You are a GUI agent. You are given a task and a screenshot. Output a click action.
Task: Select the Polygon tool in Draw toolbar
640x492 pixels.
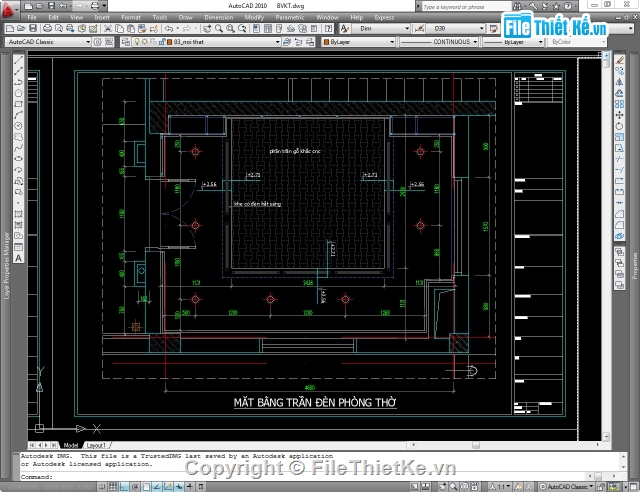18,93
